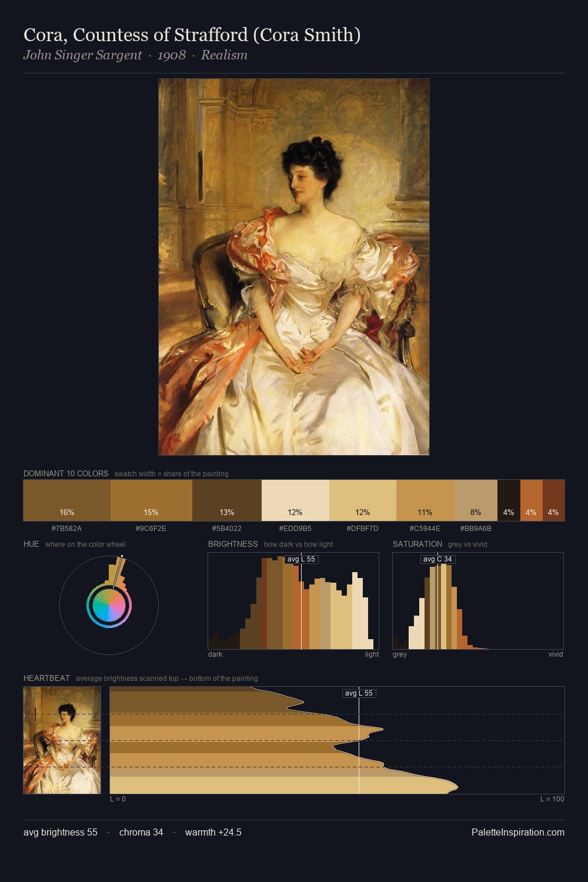
Task: Click the style label 'Realism'
Action: click(x=224, y=55)
